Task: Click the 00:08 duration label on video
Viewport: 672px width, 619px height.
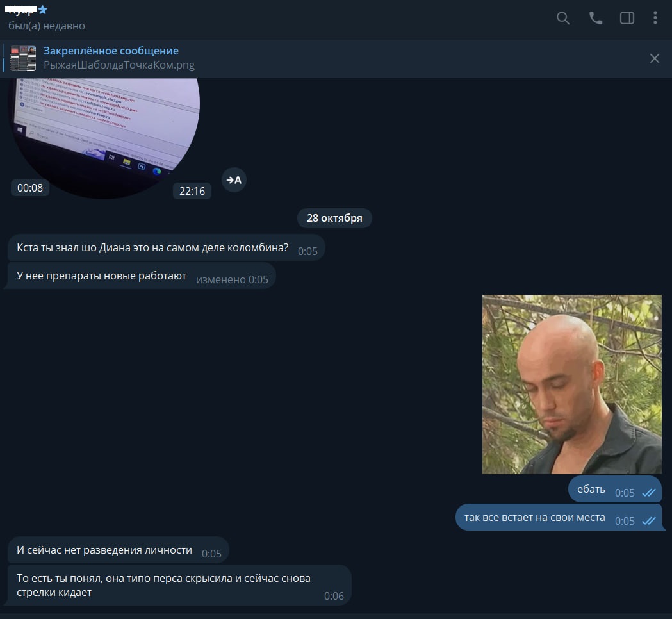Action: [x=30, y=188]
